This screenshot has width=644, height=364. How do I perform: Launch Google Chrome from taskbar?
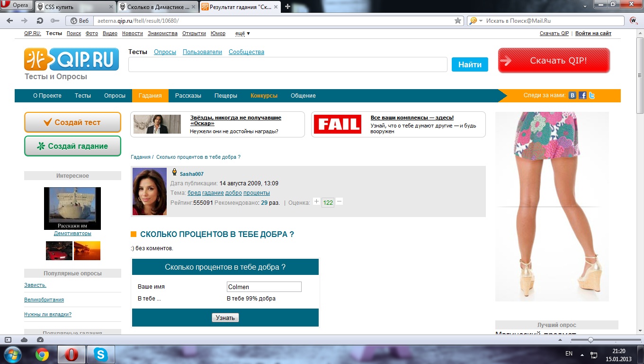click(x=42, y=354)
